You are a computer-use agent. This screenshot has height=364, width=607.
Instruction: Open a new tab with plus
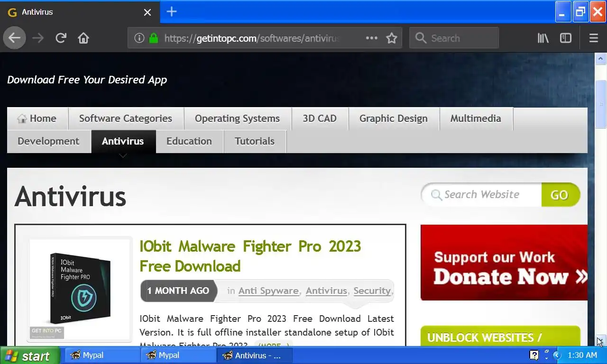pyautogui.click(x=172, y=12)
